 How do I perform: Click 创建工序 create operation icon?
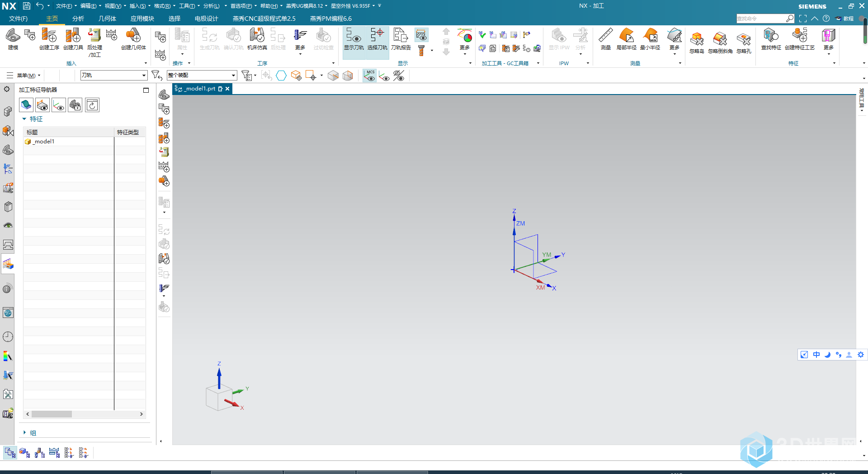click(x=49, y=39)
